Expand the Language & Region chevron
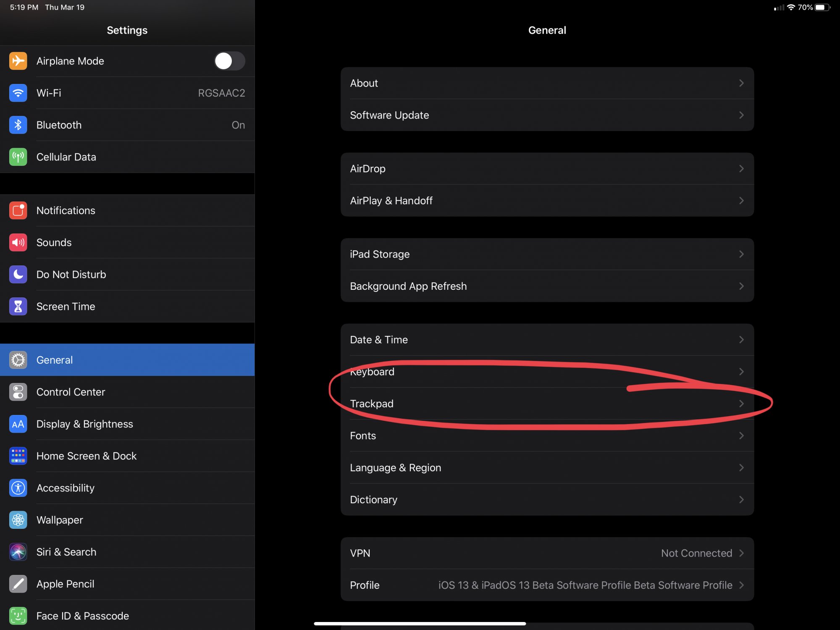The height and width of the screenshot is (630, 840). pyautogui.click(x=741, y=467)
